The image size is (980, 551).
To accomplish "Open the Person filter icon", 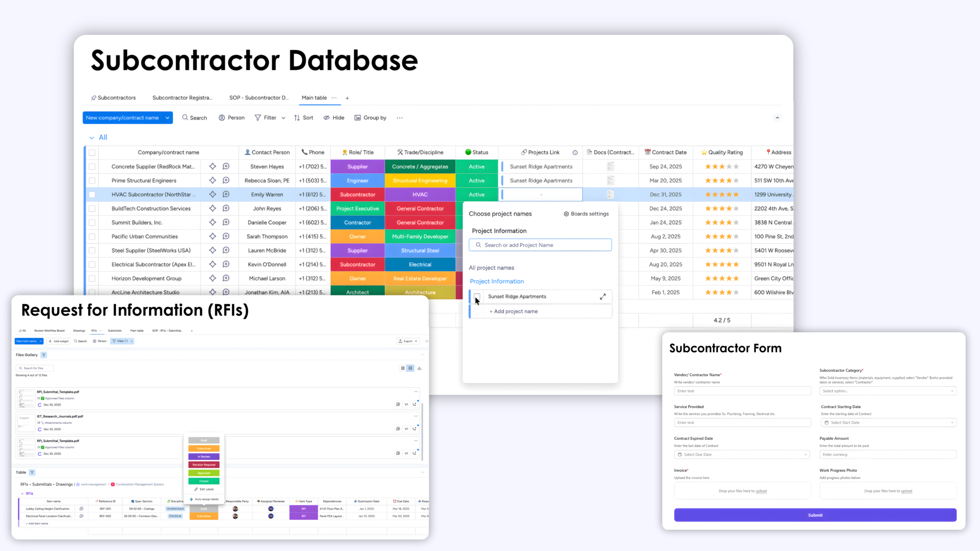I will (x=222, y=118).
